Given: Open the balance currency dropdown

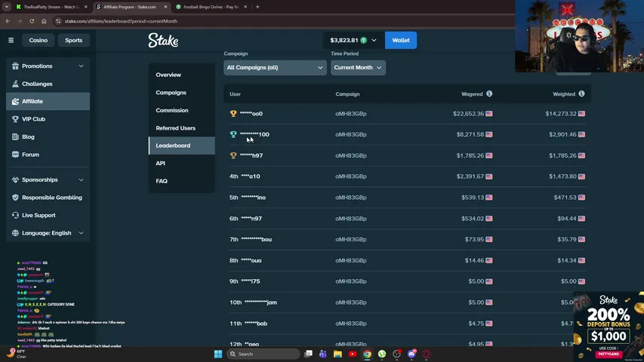Looking at the screenshot, I should coord(374,40).
